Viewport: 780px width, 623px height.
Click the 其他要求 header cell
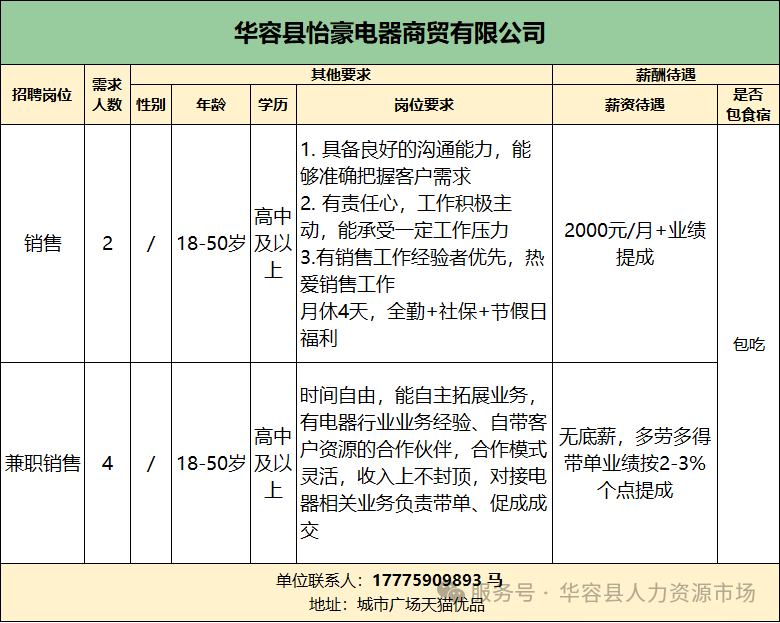pyautogui.click(x=341, y=75)
